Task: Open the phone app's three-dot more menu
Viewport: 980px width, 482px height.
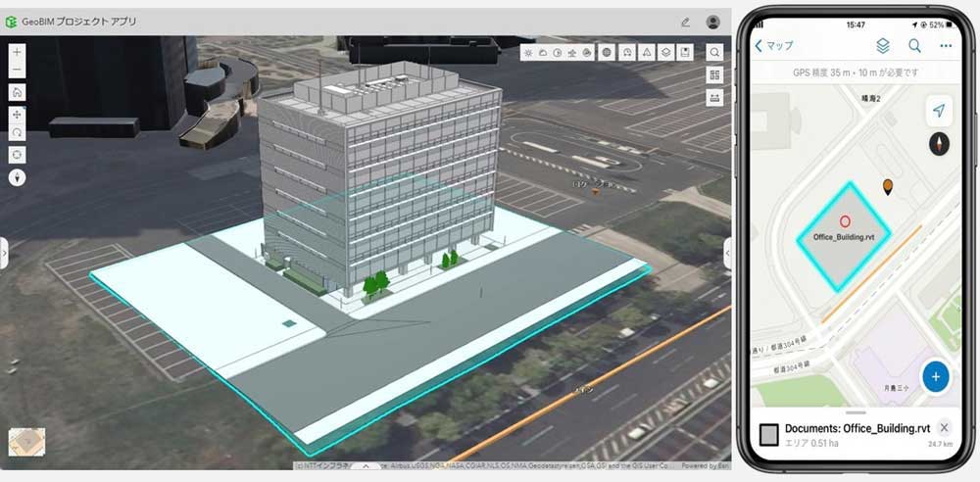Action: 946,45
